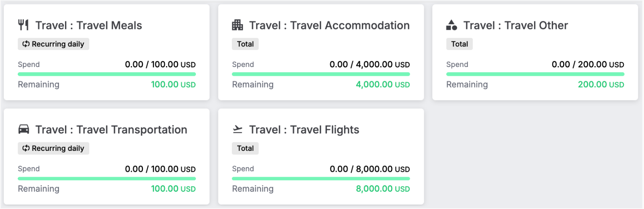Viewport: 644px width, 209px height.
Task: Click the fork and knife Meals icon
Action: [x=23, y=25]
